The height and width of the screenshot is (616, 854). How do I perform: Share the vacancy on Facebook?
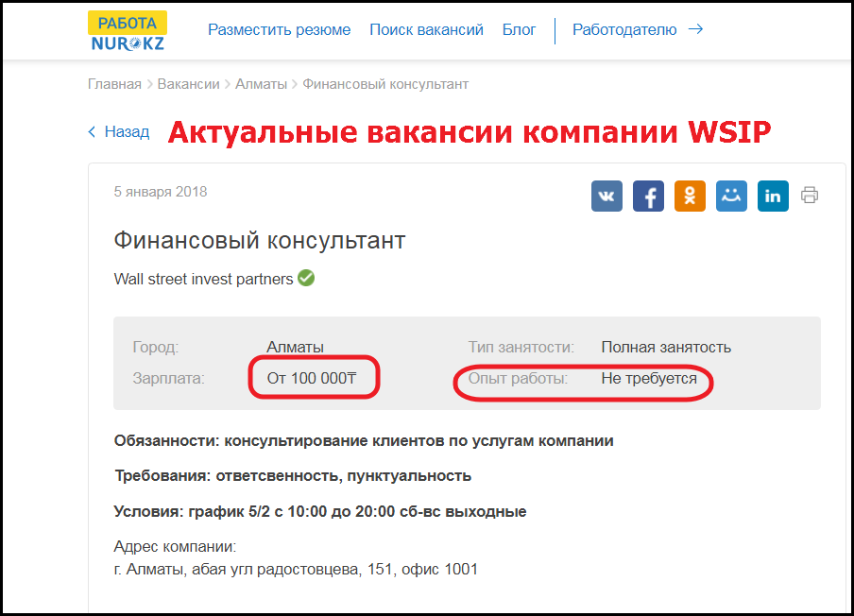[x=648, y=196]
